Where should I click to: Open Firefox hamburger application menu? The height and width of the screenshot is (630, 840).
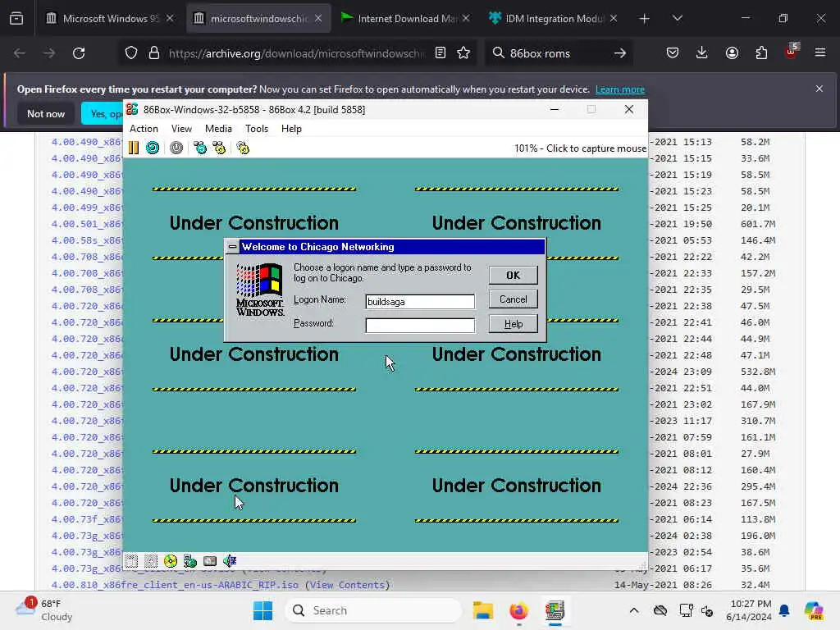pos(820,53)
